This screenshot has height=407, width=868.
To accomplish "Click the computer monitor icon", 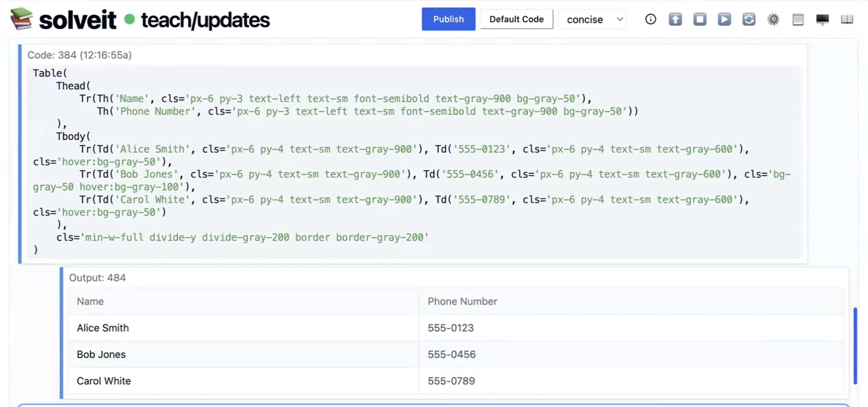I will click(x=822, y=19).
